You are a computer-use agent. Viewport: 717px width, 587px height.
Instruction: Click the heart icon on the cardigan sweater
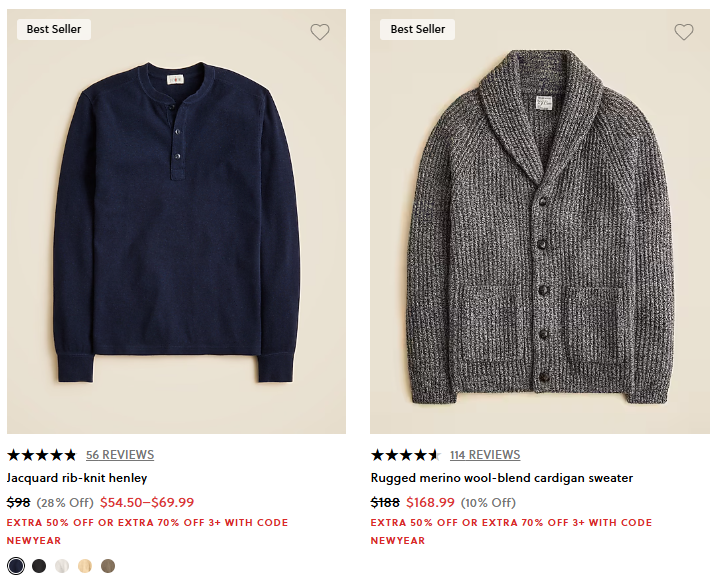(x=684, y=32)
